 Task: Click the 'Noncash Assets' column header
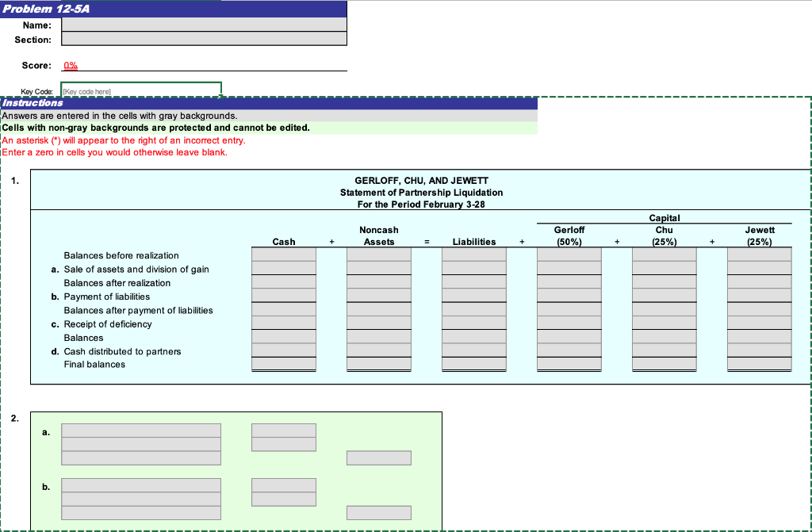coord(379,235)
